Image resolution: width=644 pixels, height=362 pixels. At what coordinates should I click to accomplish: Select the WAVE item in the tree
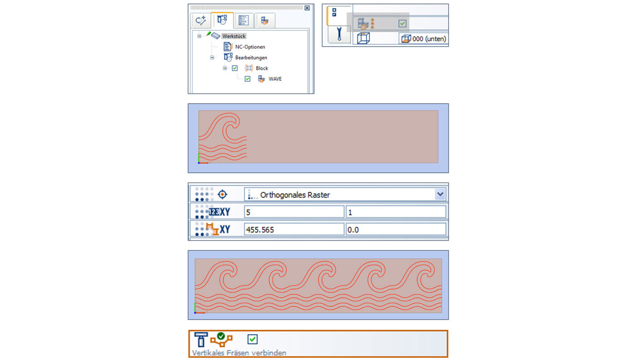click(275, 79)
